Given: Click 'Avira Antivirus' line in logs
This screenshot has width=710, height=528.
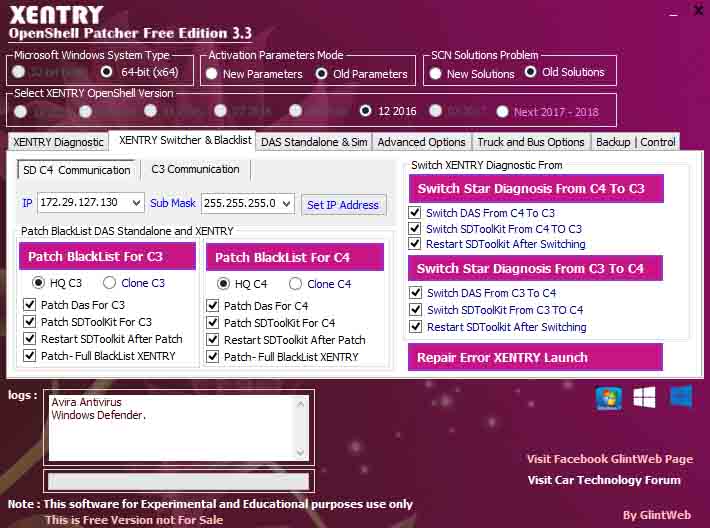Looking at the screenshot, I should tap(86, 402).
